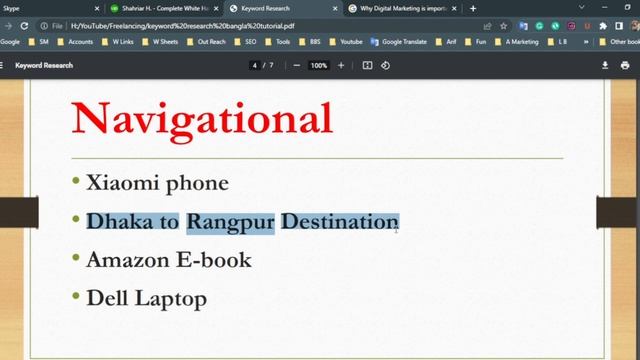This screenshot has height=360, width=640.
Task: Close the Shahriar H. tab
Action: pyautogui.click(x=216, y=9)
